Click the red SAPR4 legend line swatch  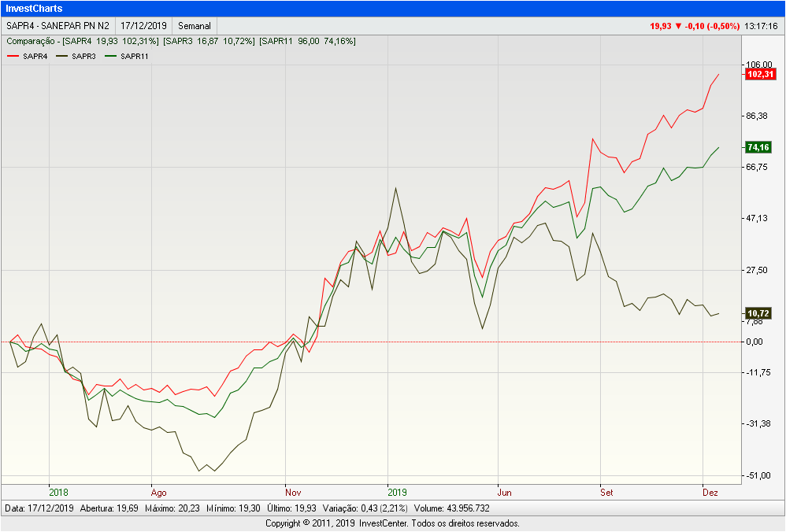pos(13,56)
